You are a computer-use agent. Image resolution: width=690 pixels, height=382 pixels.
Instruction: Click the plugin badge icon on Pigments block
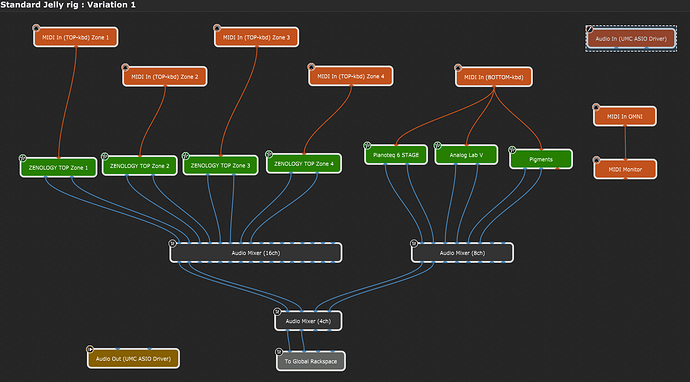point(512,150)
